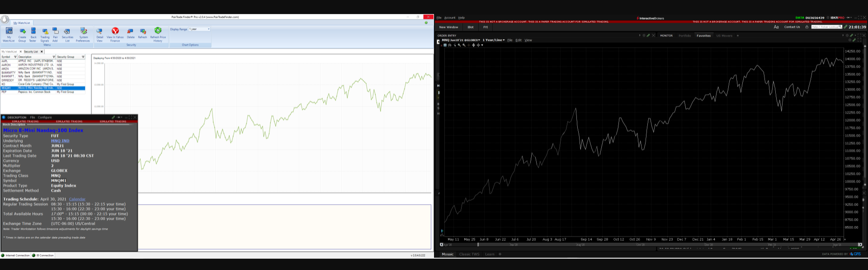Click View In Yahoo Finance icon

(x=115, y=34)
